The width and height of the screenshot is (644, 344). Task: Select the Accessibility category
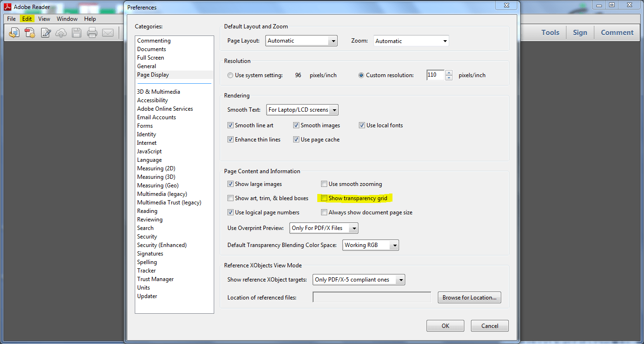pos(152,100)
